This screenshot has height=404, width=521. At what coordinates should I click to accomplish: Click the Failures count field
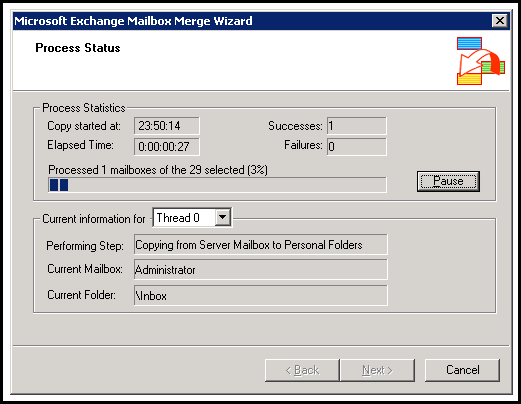click(357, 147)
